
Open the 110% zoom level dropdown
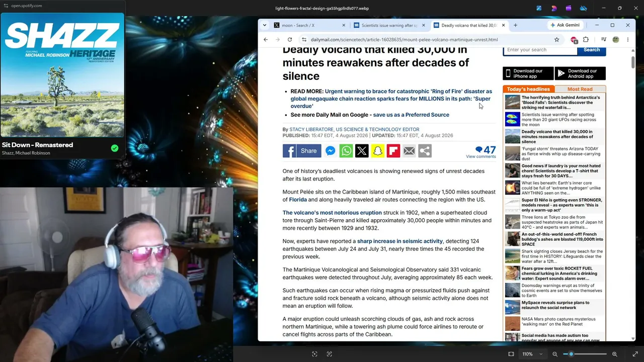(x=532, y=354)
